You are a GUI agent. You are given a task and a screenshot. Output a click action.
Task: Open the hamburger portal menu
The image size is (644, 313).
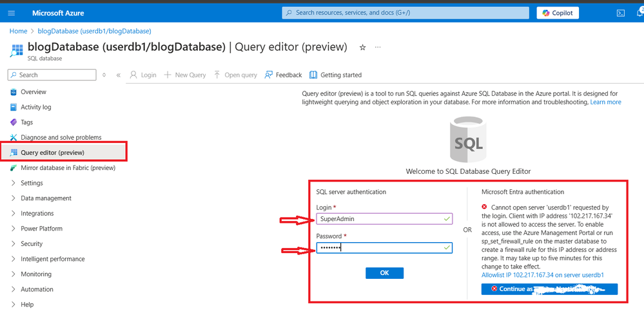point(12,13)
